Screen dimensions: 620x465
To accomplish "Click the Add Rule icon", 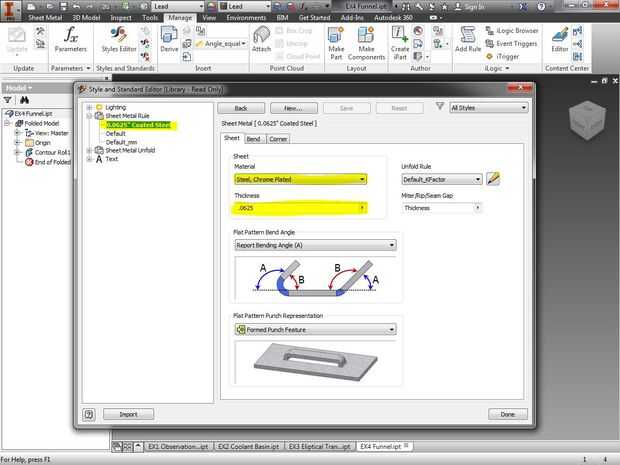I will click(x=468, y=39).
